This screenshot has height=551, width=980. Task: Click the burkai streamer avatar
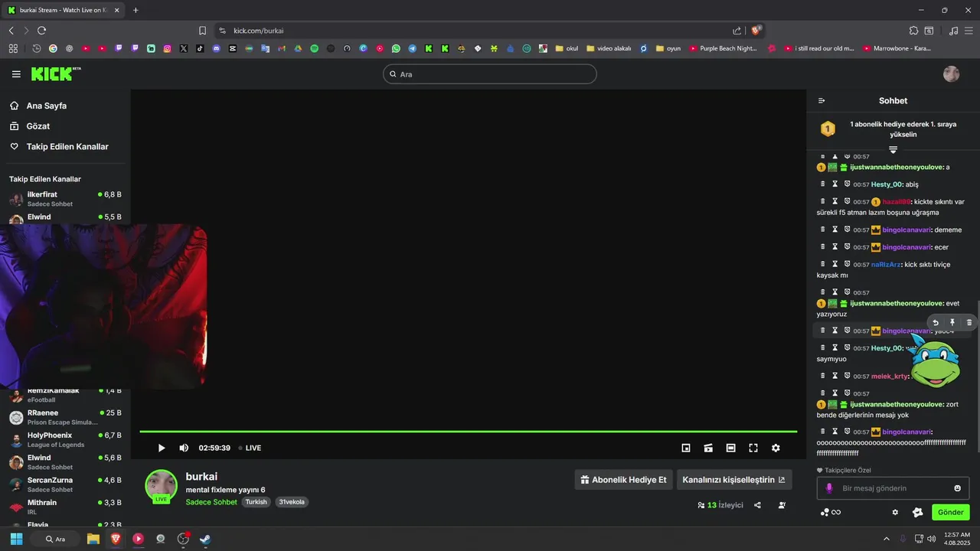(x=161, y=486)
